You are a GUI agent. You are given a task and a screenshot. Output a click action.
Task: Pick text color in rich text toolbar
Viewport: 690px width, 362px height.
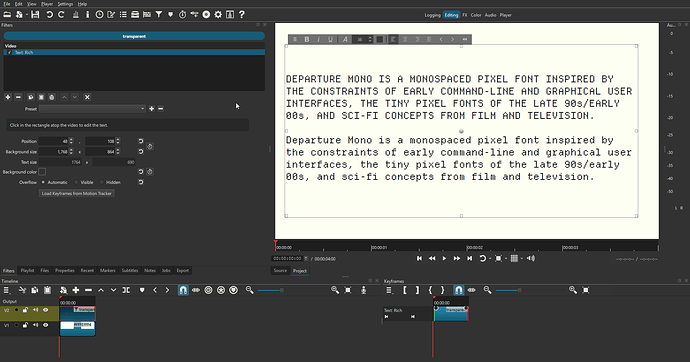coord(380,40)
